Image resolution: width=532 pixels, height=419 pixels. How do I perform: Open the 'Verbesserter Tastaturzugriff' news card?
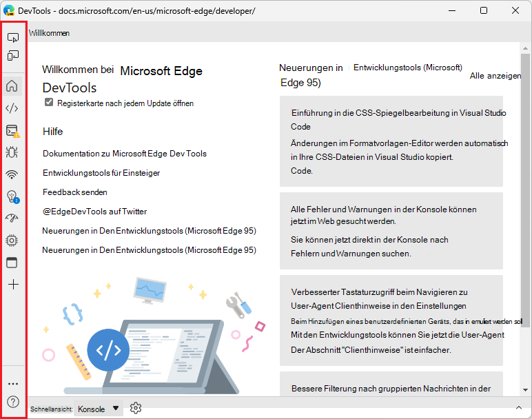391,320
